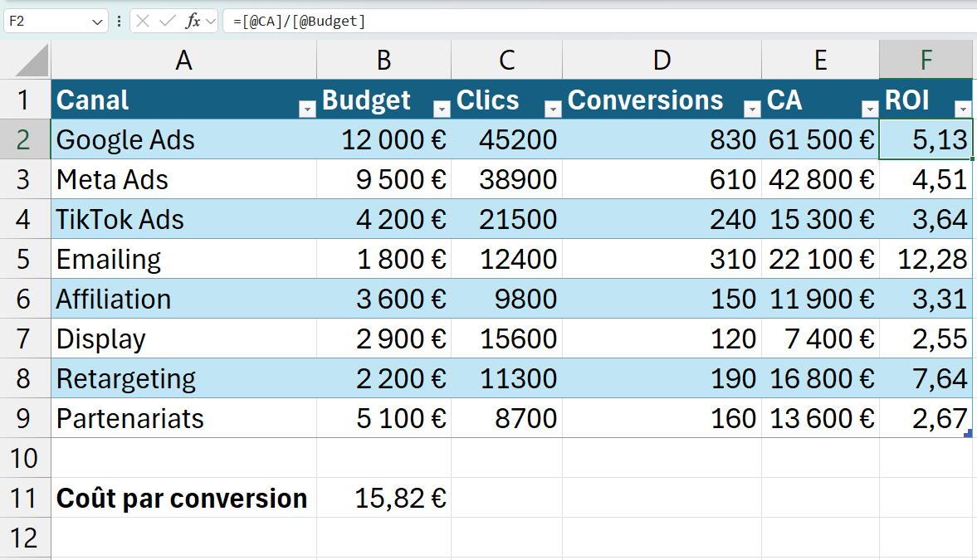The image size is (977, 560).
Task: Expand the formula bar chevron next to fx
Action: pyautogui.click(x=211, y=22)
